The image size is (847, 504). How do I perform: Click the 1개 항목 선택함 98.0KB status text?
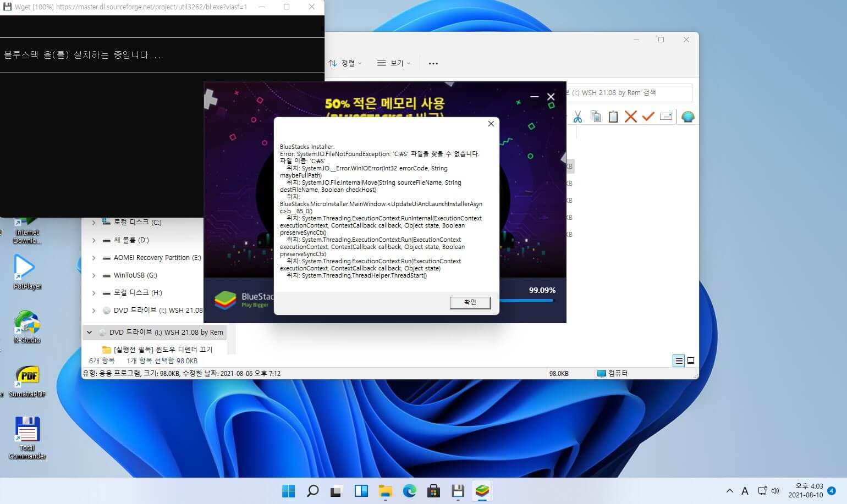point(162,361)
